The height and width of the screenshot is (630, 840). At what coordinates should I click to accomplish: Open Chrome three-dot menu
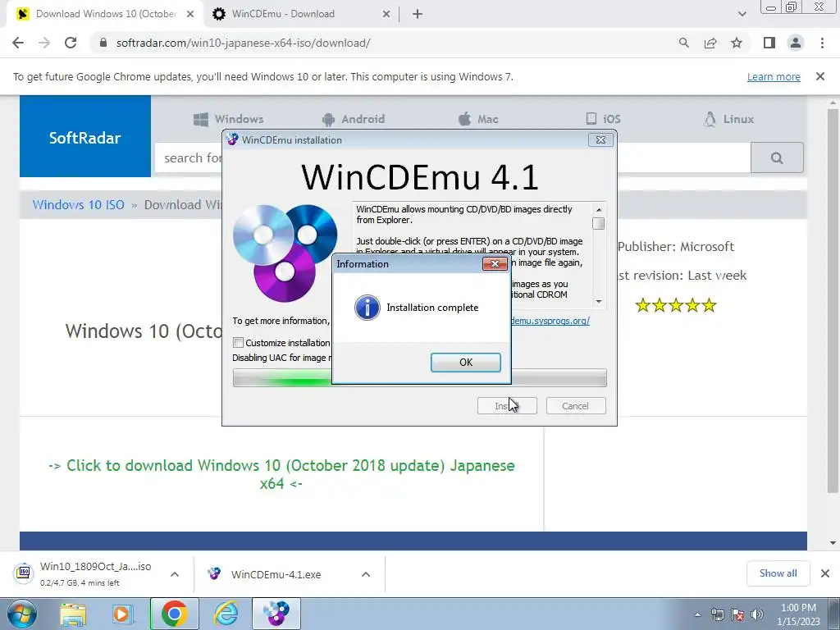click(x=822, y=43)
